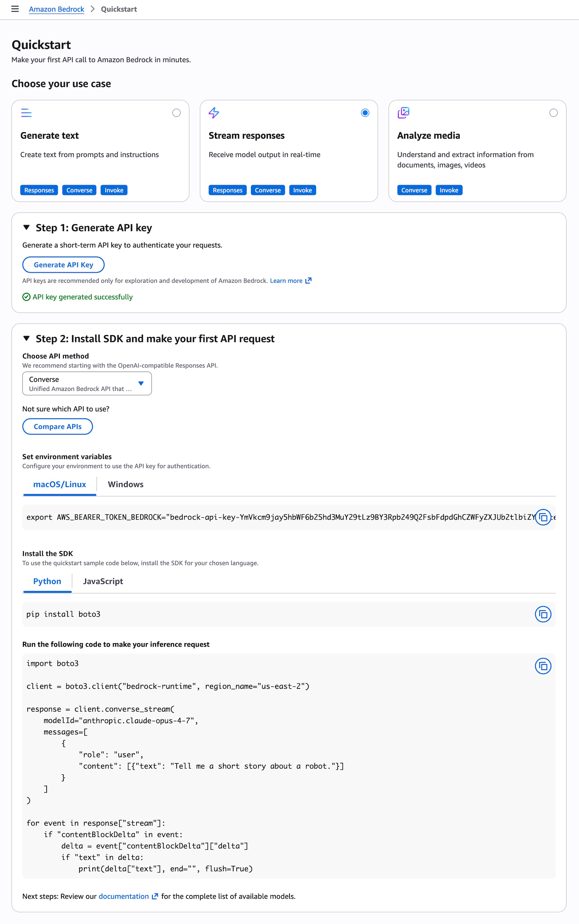Open the hamburger navigation menu
Image resolution: width=579 pixels, height=924 pixels.
click(x=15, y=9)
